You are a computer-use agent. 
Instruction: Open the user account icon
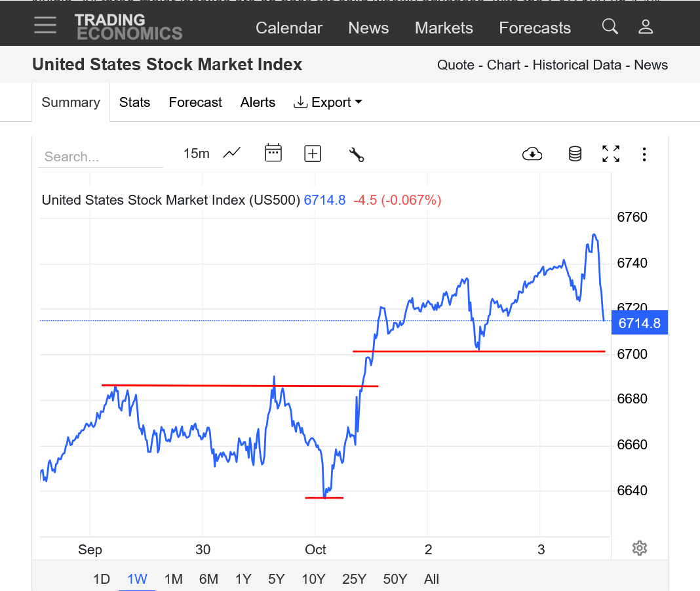(x=646, y=27)
